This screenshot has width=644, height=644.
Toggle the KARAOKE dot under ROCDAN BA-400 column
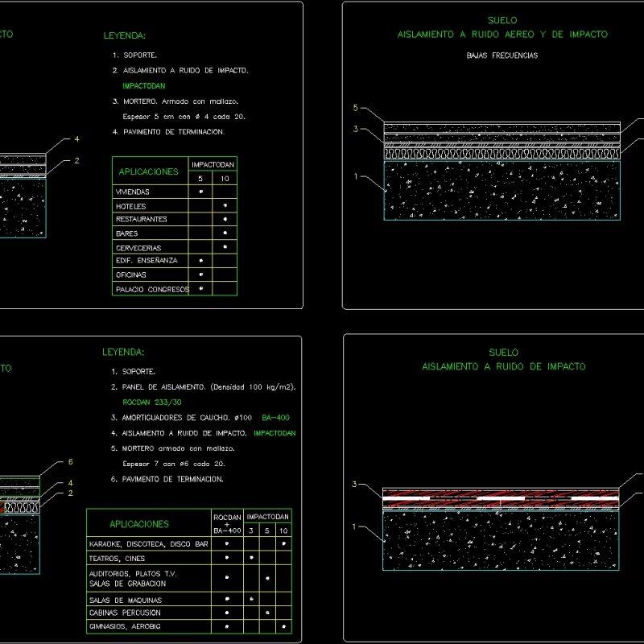point(227,543)
